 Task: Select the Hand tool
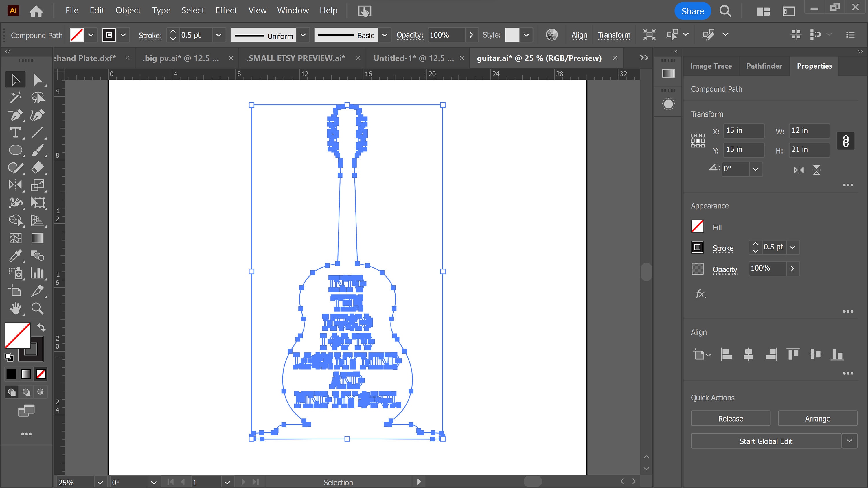[16, 308]
